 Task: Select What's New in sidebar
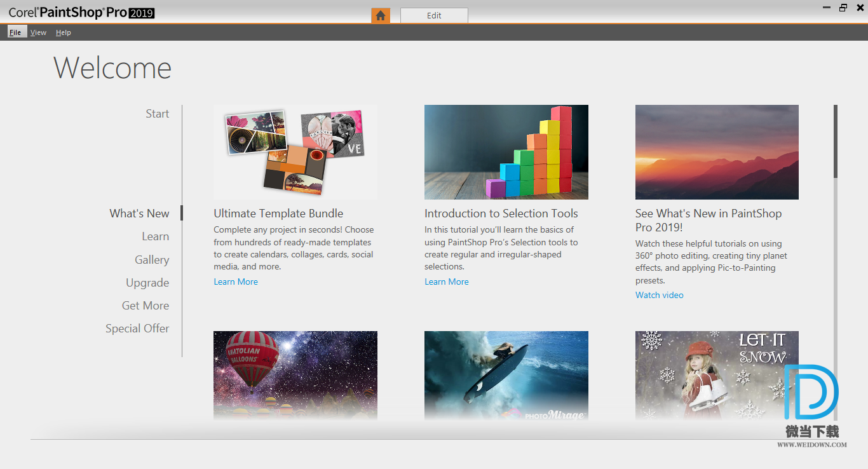139,214
